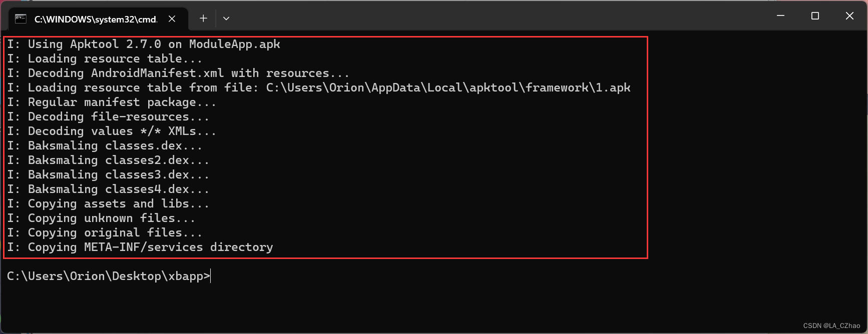Minimize the terminal window
This screenshot has height=334, width=868.
(780, 16)
